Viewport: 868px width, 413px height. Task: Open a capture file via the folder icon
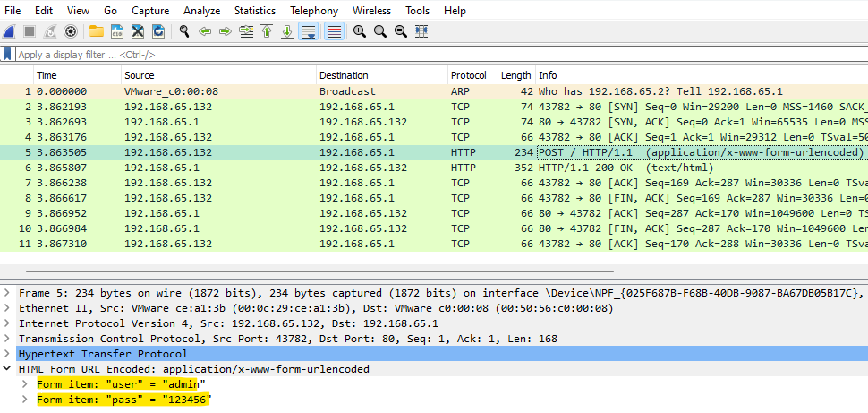[97, 31]
